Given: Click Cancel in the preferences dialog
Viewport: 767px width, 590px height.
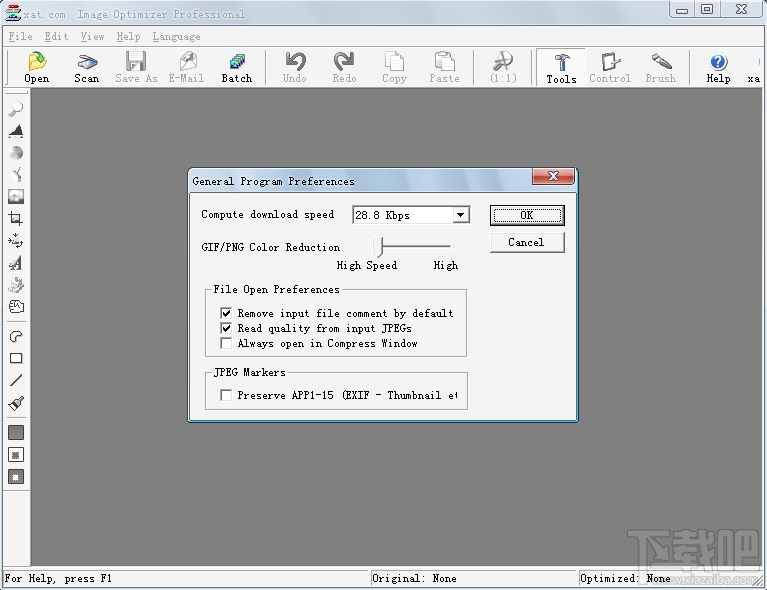Looking at the screenshot, I should [x=527, y=242].
